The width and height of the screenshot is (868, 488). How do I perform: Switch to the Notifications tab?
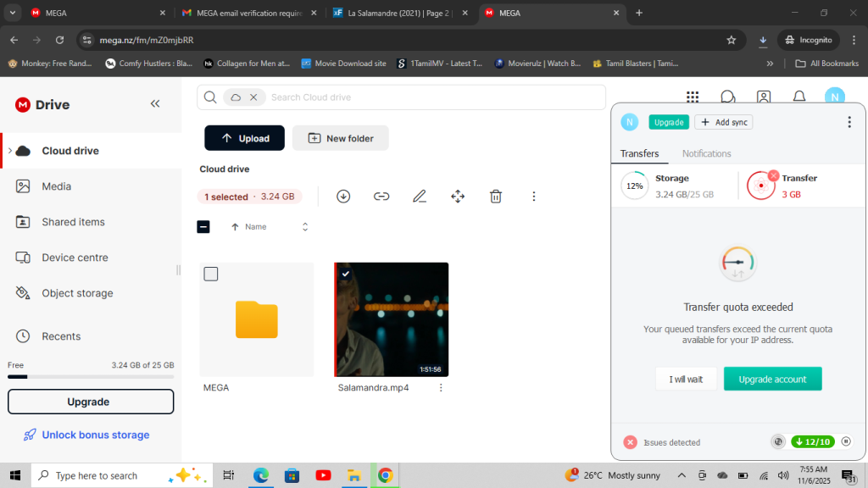coord(706,153)
